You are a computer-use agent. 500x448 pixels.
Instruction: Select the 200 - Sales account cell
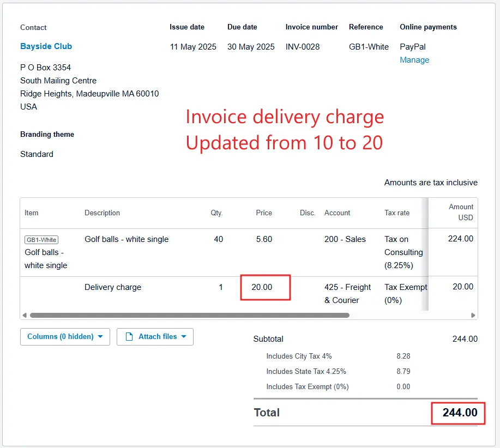point(345,239)
